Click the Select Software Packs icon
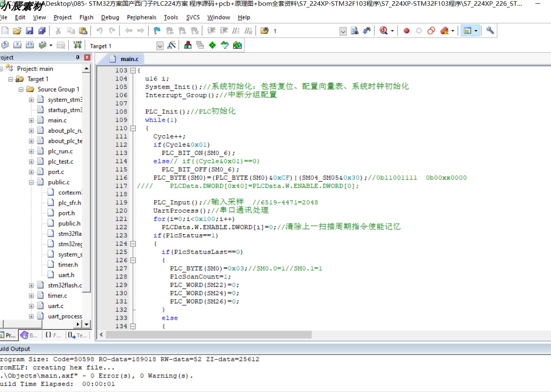The image size is (551, 392). pyautogui.click(x=225, y=45)
